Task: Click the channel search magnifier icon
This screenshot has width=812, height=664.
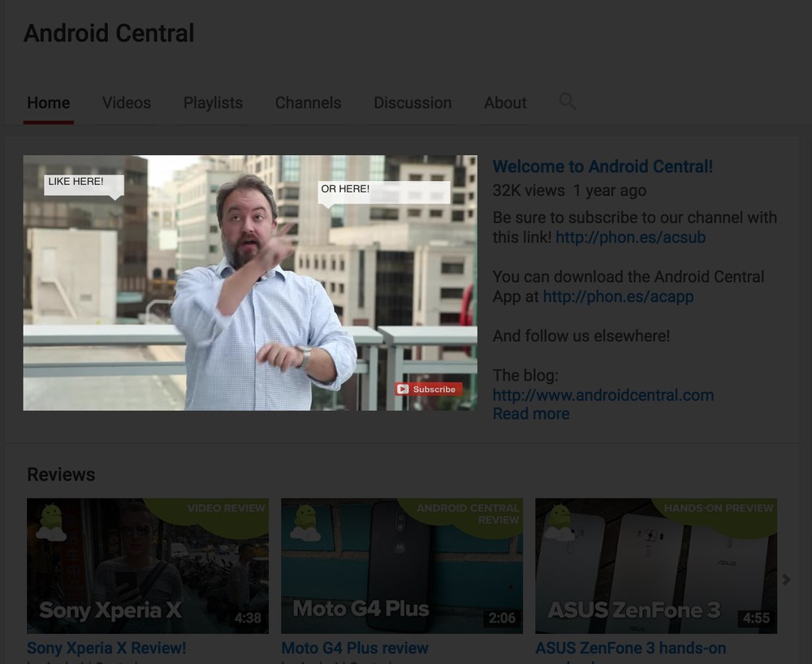Action: [x=567, y=101]
